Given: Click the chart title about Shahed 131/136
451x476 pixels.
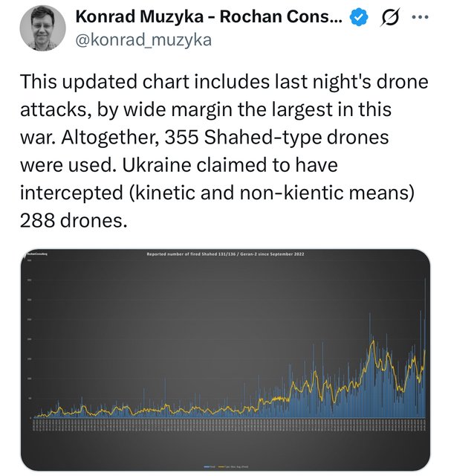Looking at the screenshot, I should tap(225, 254).
